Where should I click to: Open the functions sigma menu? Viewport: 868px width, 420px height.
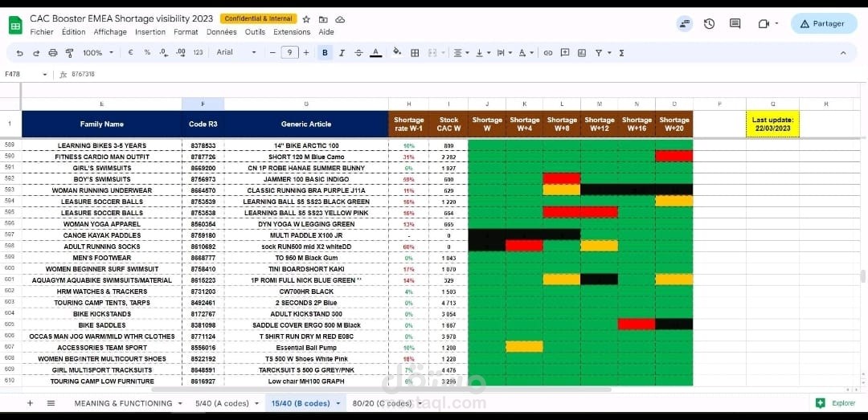621,52
